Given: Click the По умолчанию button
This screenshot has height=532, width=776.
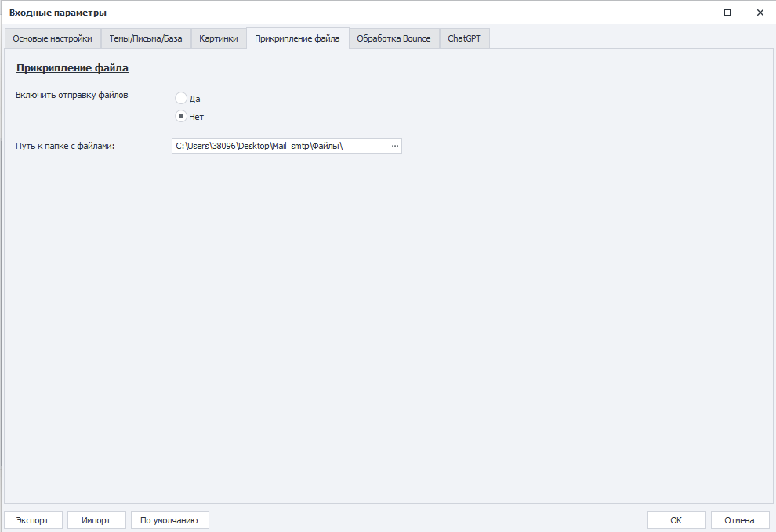Looking at the screenshot, I should 169,520.
